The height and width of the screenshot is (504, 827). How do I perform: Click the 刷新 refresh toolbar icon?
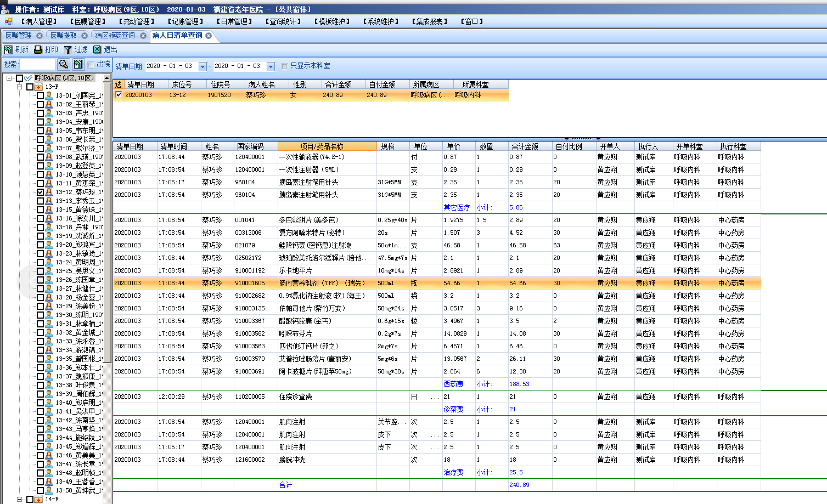tap(9, 49)
